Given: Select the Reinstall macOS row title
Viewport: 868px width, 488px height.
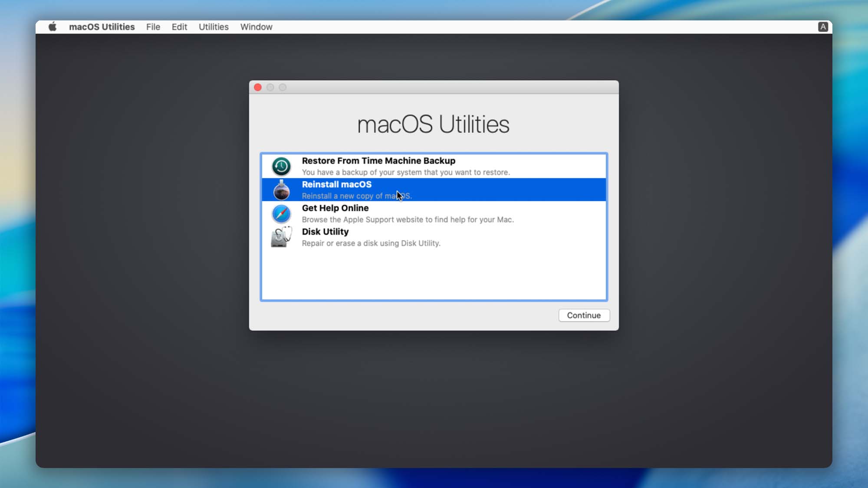Looking at the screenshot, I should coord(336,184).
